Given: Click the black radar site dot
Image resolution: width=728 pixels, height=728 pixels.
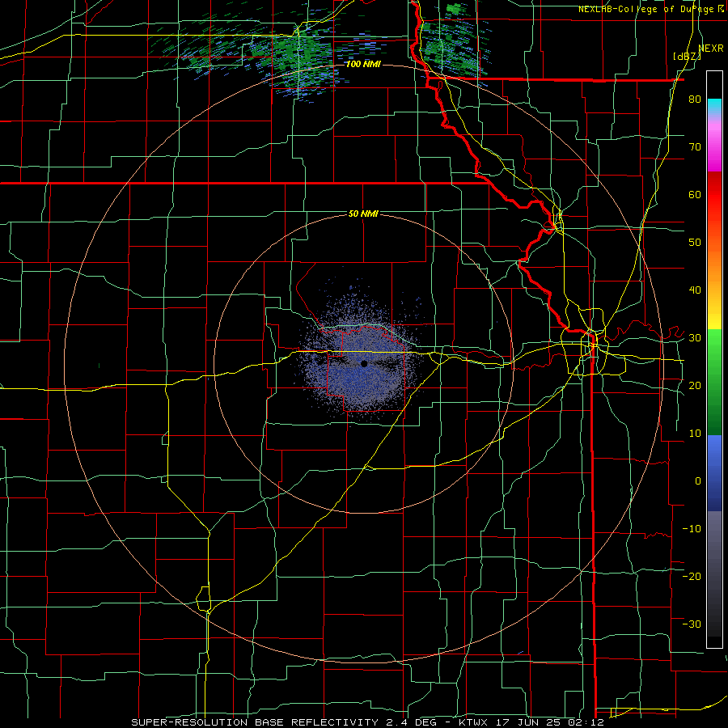Looking at the screenshot, I should [364, 363].
